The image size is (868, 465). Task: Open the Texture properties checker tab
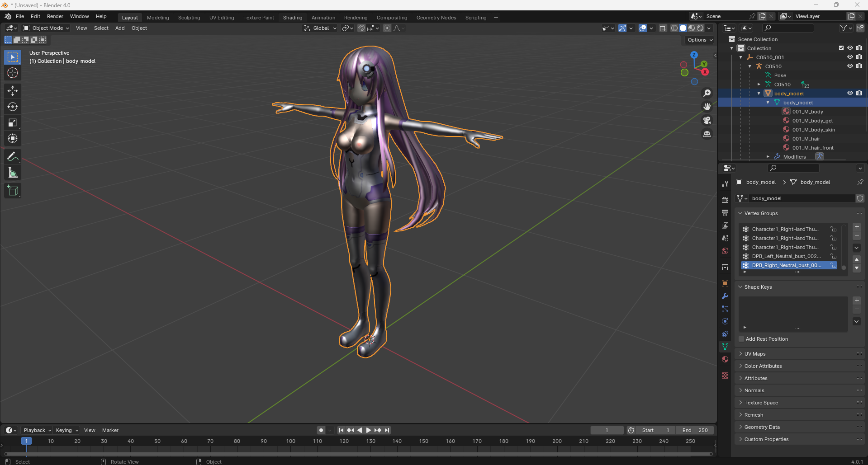pyautogui.click(x=725, y=376)
